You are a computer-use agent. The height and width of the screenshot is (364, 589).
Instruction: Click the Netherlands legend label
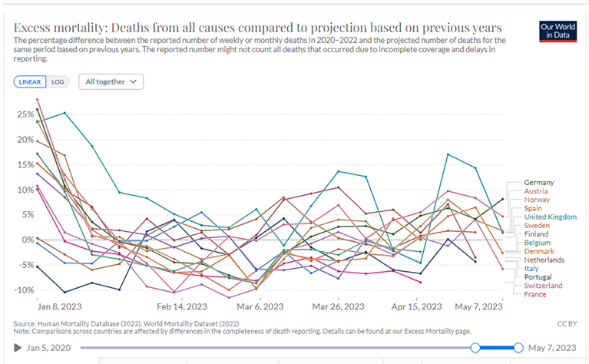pyautogui.click(x=544, y=260)
